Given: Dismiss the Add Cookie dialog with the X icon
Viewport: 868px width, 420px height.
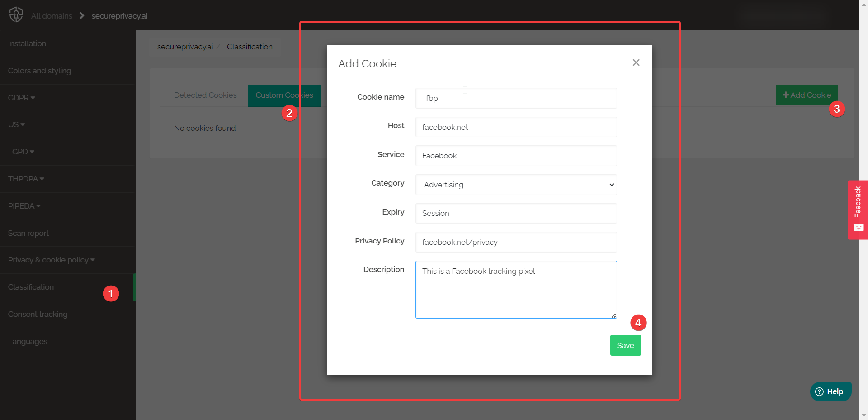Looking at the screenshot, I should [636, 62].
